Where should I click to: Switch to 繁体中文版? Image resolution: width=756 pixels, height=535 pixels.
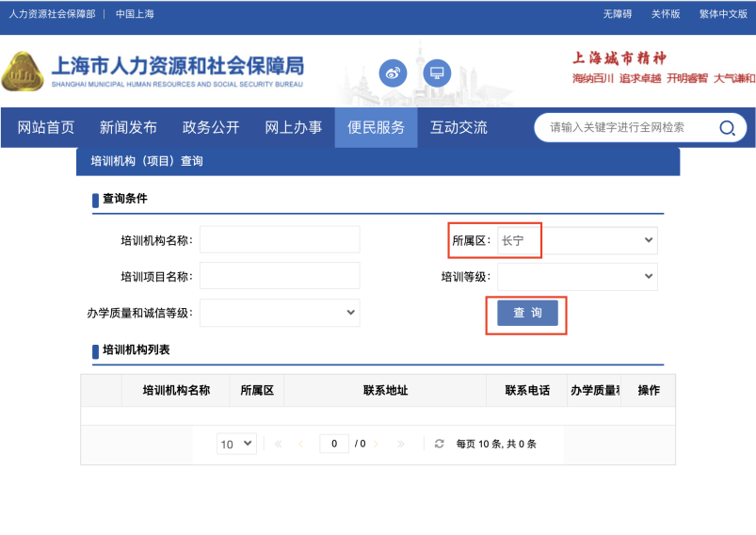[x=723, y=14]
